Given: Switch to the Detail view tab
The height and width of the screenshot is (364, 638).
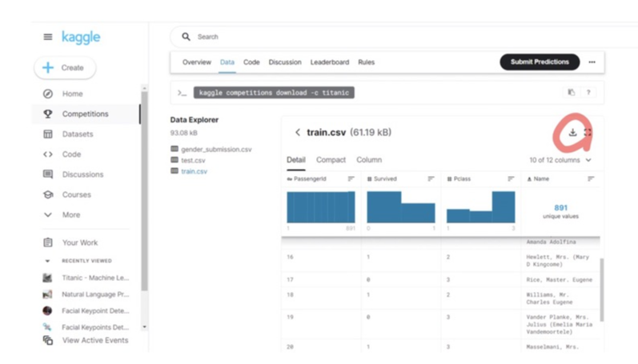Looking at the screenshot, I should click(x=296, y=160).
